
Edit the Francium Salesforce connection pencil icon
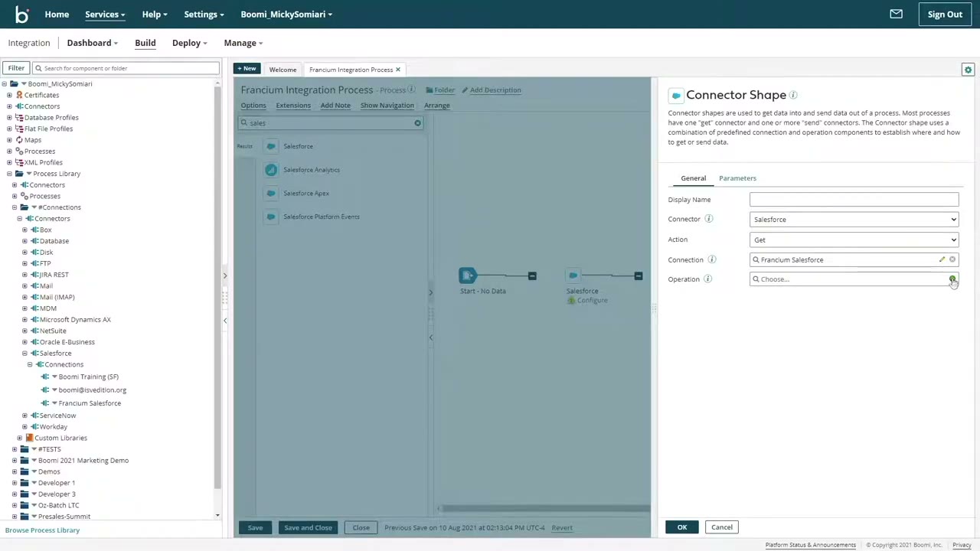942,259
